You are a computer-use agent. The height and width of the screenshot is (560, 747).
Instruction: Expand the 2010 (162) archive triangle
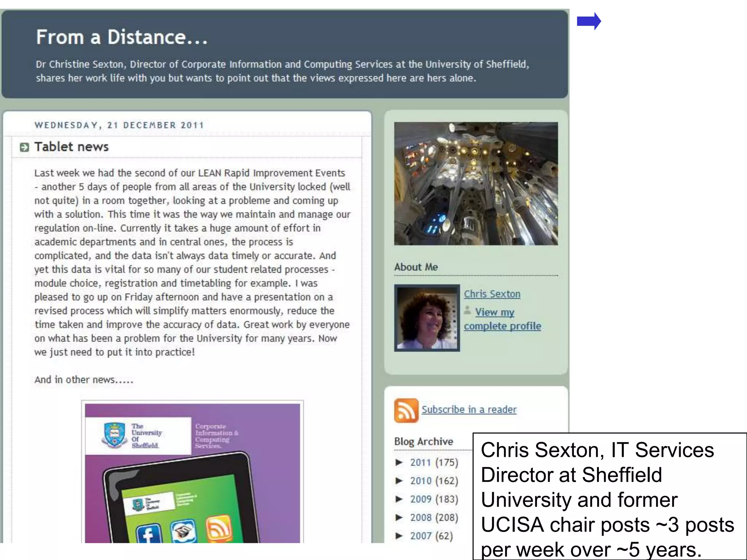click(x=399, y=481)
